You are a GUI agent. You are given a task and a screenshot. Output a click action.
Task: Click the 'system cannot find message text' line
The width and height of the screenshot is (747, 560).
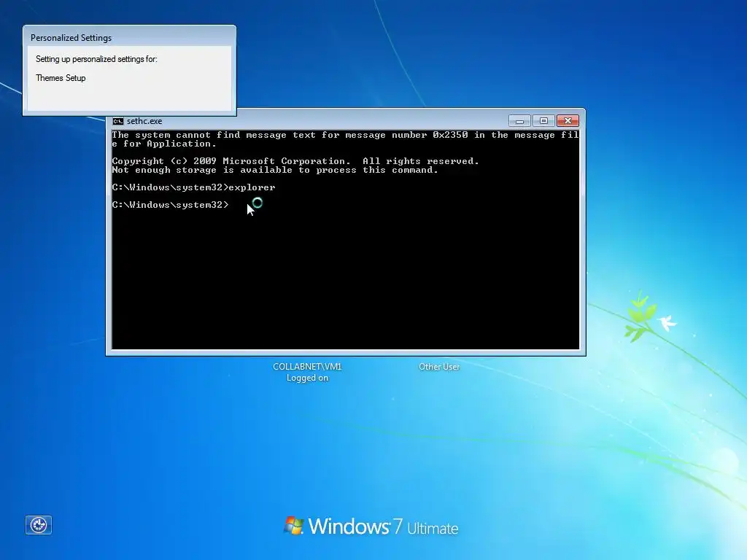(345, 139)
